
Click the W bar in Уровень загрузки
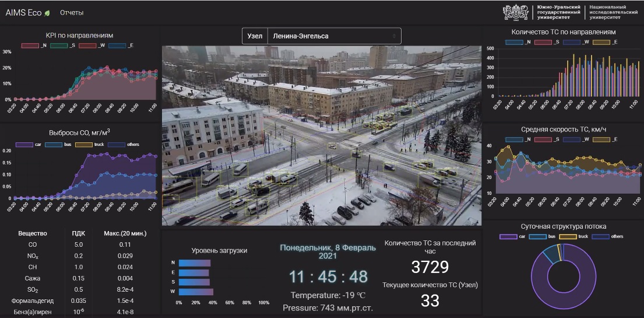196,291
